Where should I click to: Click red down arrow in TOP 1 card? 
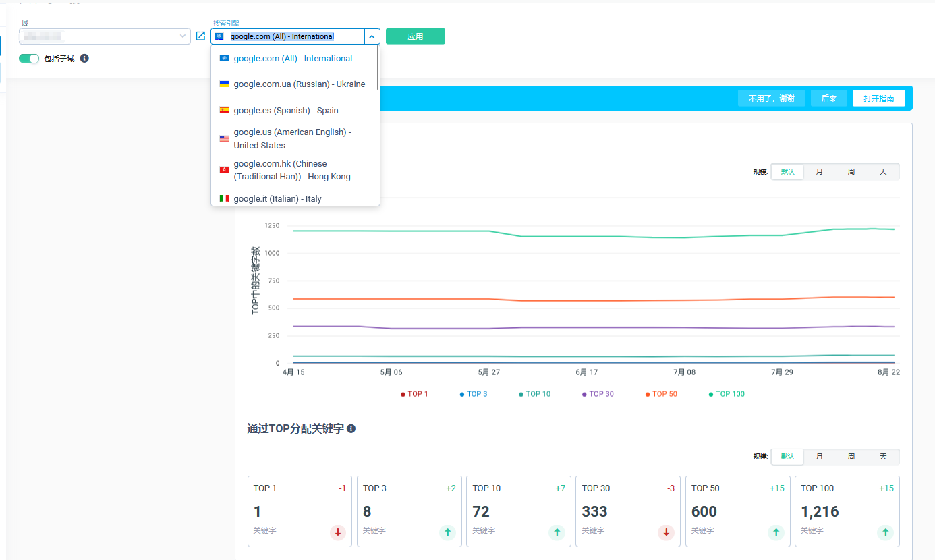[x=338, y=532]
